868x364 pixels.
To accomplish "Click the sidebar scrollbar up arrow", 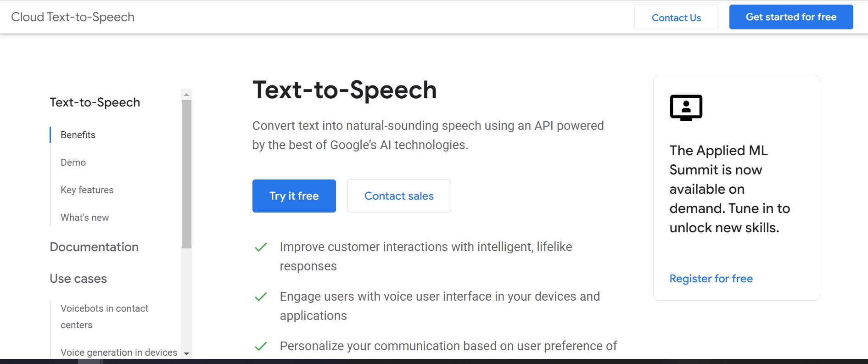I will coord(186,95).
